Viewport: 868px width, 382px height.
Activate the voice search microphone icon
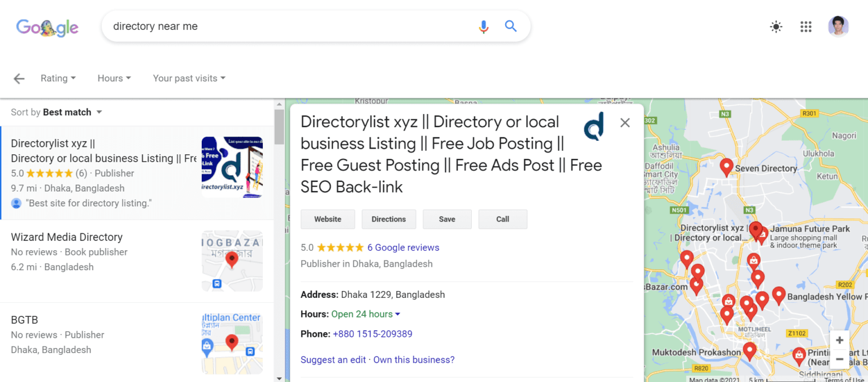tap(483, 26)
